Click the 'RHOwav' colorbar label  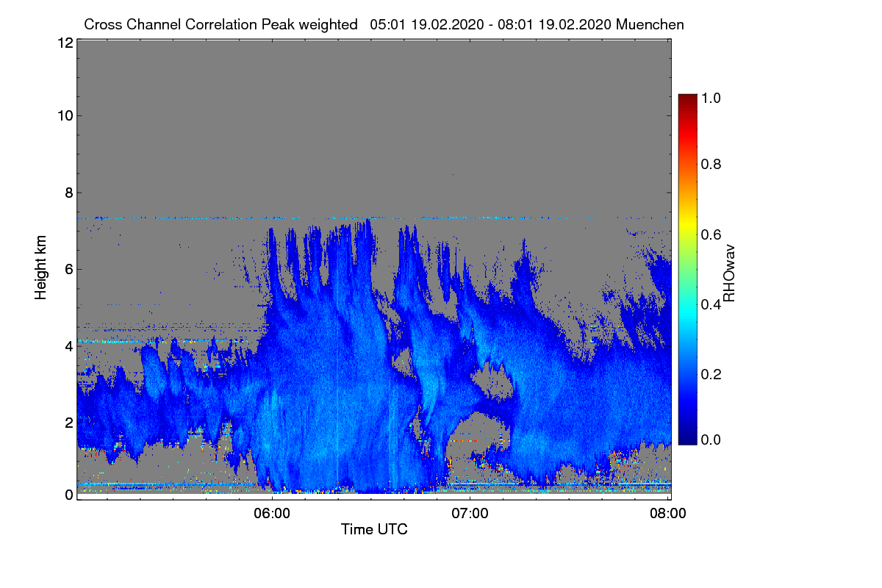click(729, 273)
